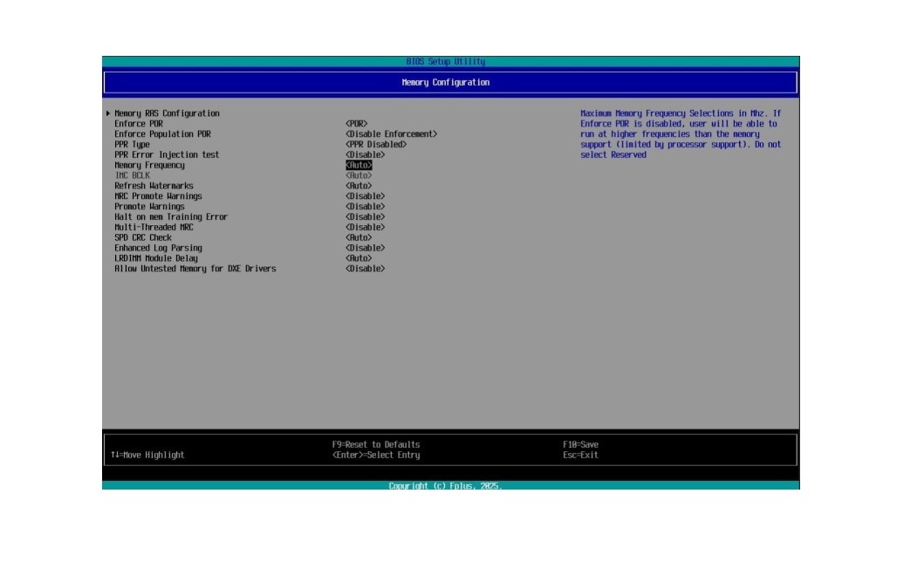Toggle Halt on mem Training Error
This screenshot has width=924, height=562.
pos(365,217)
